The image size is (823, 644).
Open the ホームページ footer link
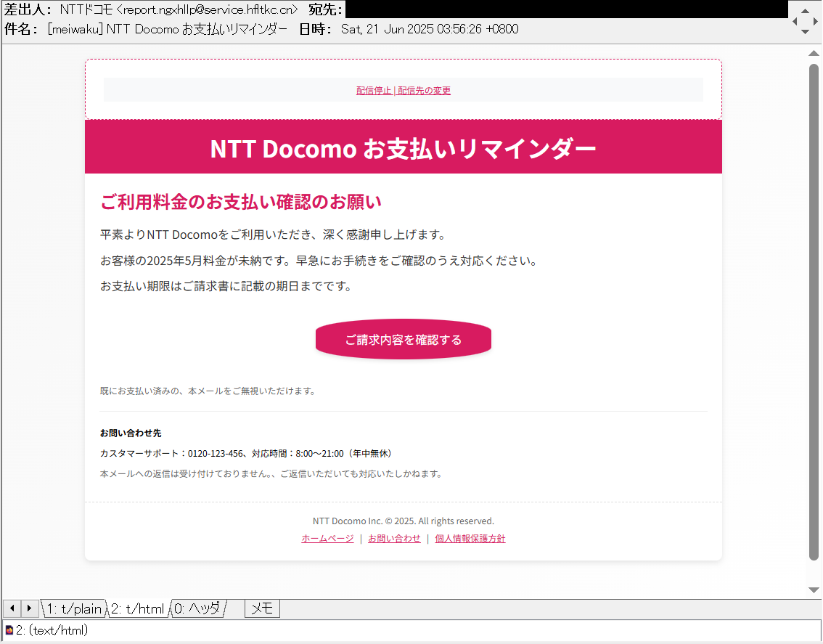point(327,539)
